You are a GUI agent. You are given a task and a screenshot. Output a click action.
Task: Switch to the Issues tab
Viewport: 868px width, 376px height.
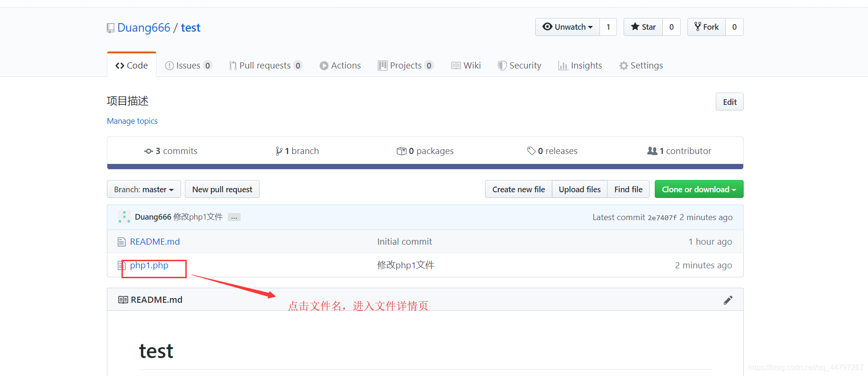pos(188,65)
